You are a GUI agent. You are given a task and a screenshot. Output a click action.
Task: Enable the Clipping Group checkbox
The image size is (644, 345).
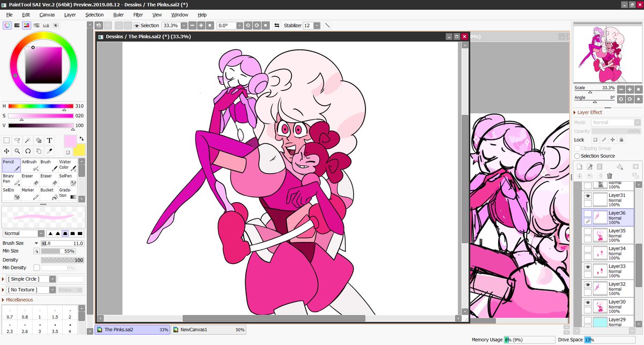tap(577, 148)
